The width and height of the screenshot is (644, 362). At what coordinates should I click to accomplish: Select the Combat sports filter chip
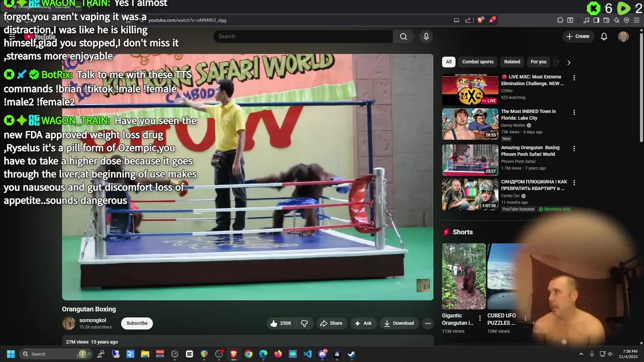pos(478,62)
